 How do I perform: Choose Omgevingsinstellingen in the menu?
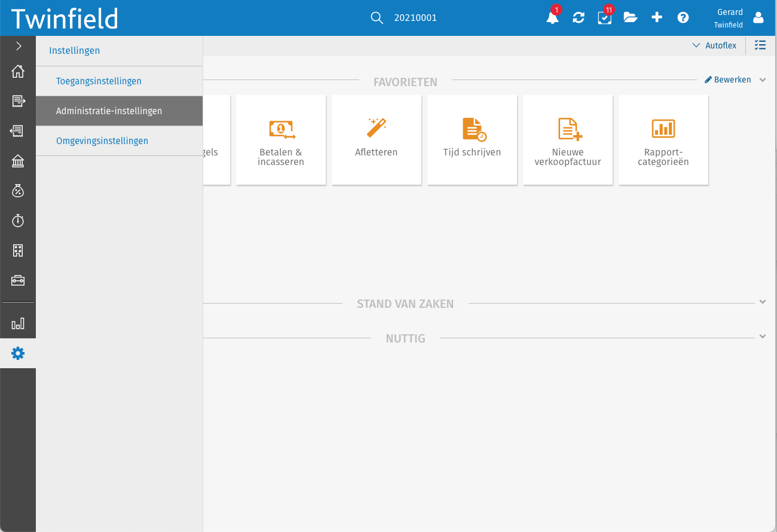[x=102, y=141]
